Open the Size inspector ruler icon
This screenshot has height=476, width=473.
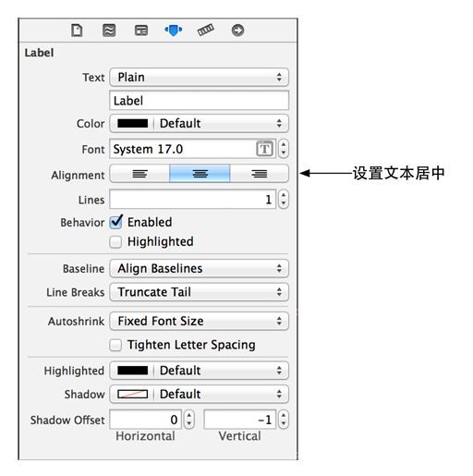pyautogui.click(x=206, y=30)
